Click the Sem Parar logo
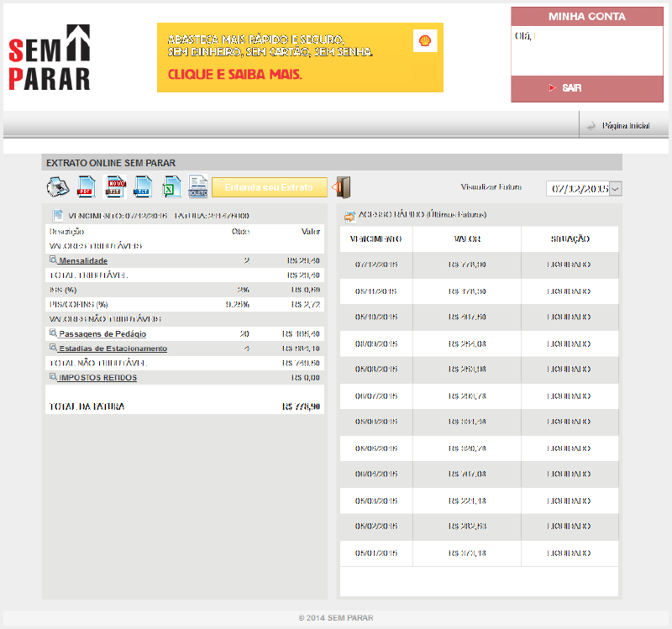The height and width of the screenshot is (629, 672). pos(50,57)
